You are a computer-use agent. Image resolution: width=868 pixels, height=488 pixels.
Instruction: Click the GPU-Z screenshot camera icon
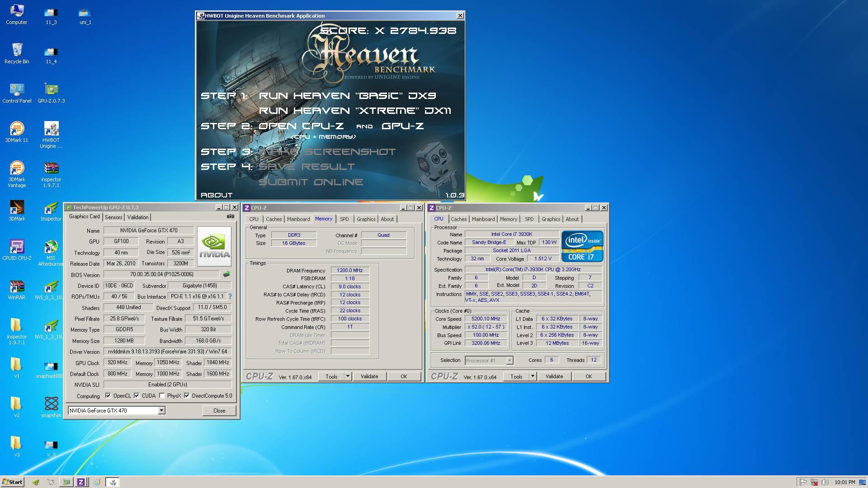coord(231,216)
